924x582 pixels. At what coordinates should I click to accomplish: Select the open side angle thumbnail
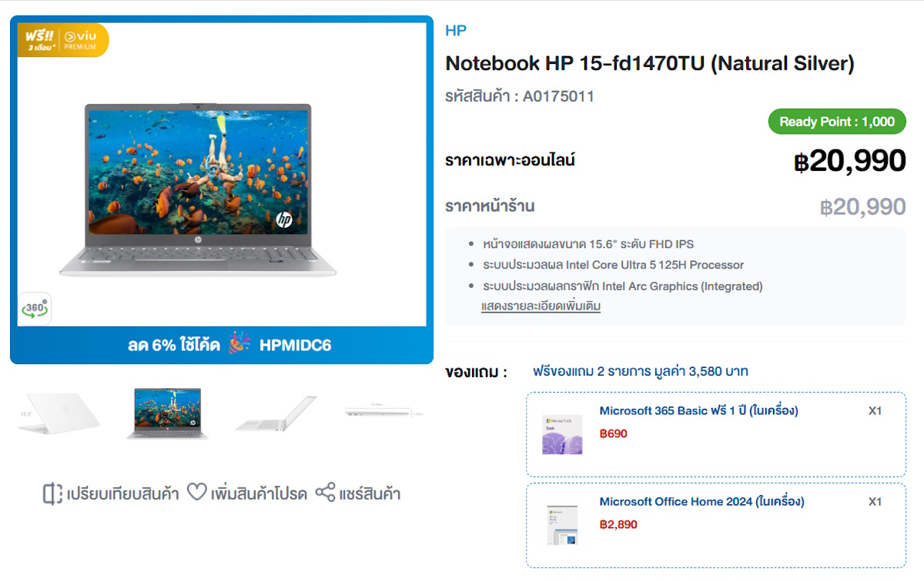[x=276, y=413]
